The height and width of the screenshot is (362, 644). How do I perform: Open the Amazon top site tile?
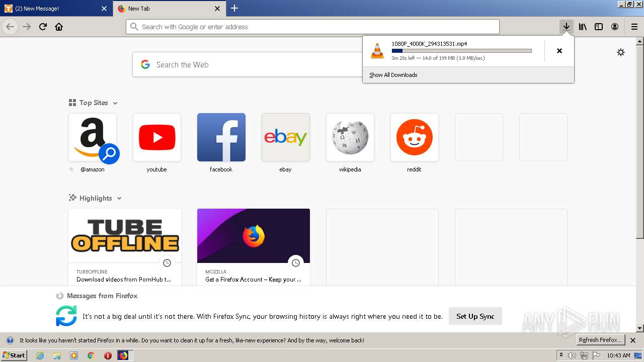(93, 137)
